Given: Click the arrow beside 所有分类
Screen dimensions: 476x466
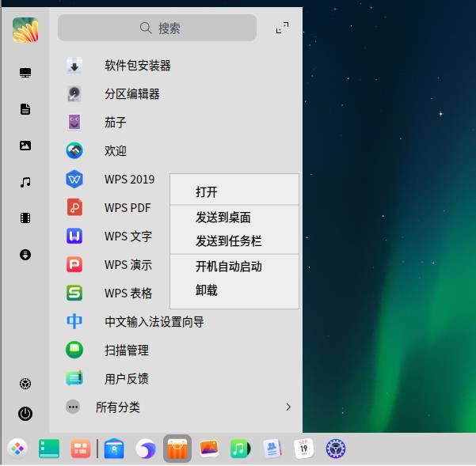Looking at the screenshot, I should pyautogui.click(x=288, y=407).
